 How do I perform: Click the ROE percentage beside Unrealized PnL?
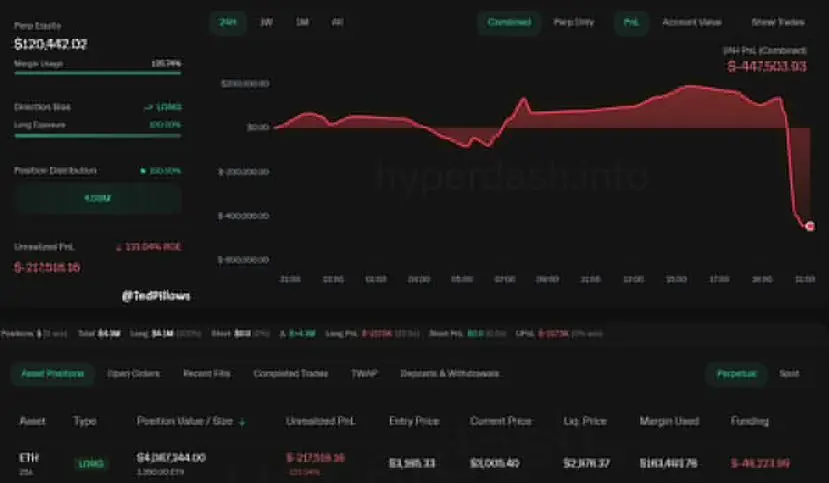pyautogui.click(x=149, y=247)
